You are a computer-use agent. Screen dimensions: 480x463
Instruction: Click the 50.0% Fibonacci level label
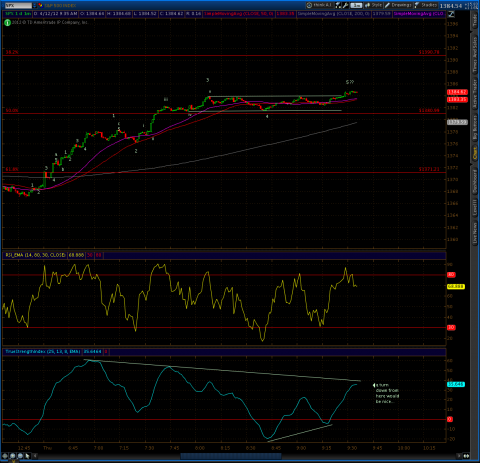(x=12, y=110)
